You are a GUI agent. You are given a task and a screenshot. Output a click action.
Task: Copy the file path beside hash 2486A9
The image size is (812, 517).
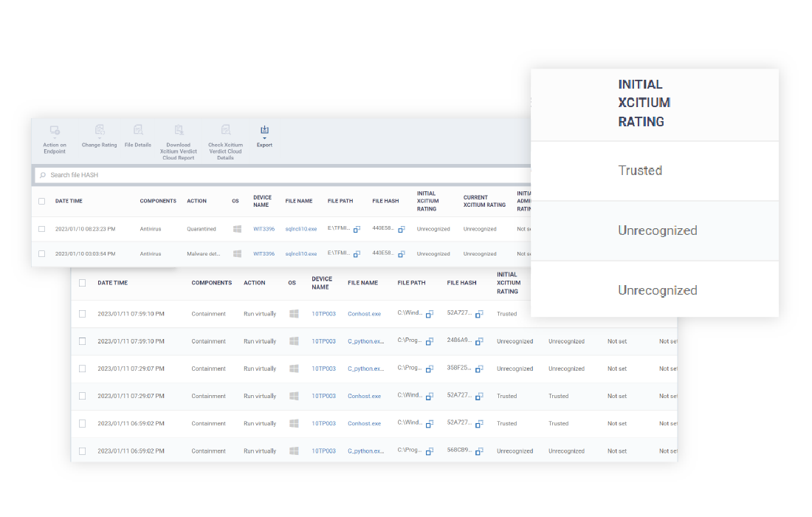tap(430, 341)
